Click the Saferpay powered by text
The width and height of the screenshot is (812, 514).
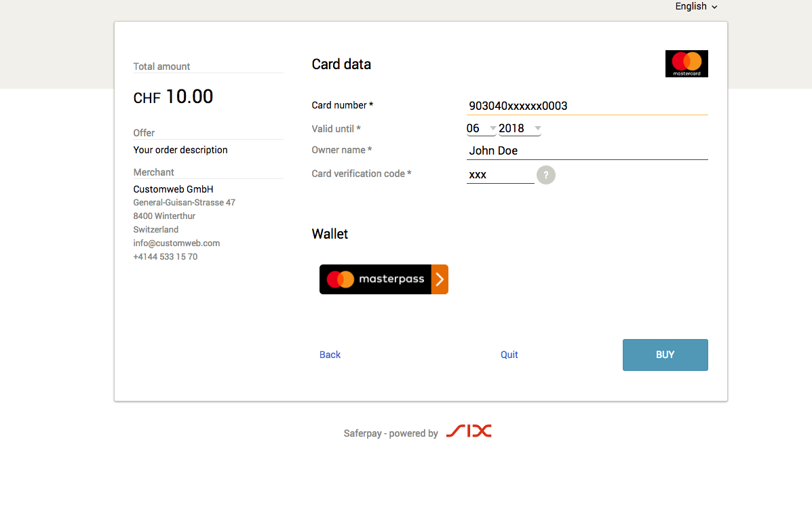(391, 433)
